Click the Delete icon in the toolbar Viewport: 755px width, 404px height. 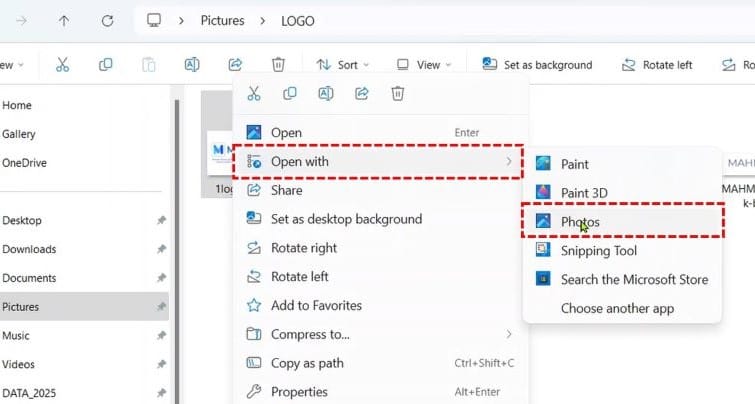tap(279, 65)
